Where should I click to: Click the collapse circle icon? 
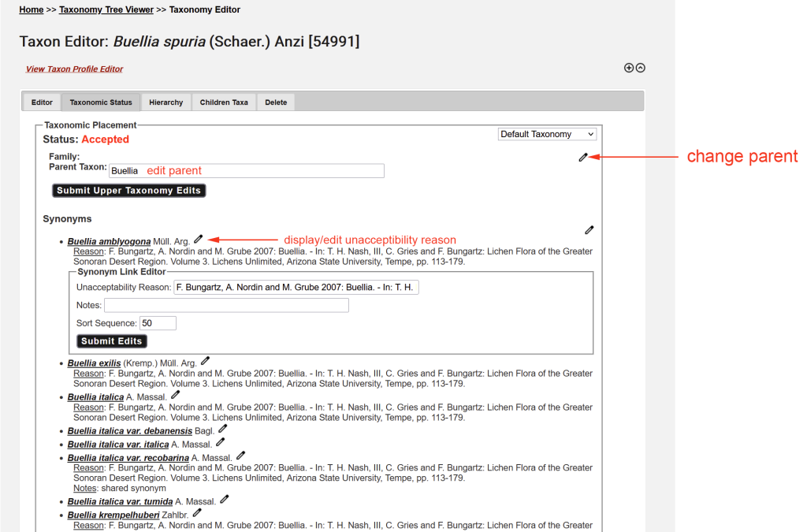641,68
